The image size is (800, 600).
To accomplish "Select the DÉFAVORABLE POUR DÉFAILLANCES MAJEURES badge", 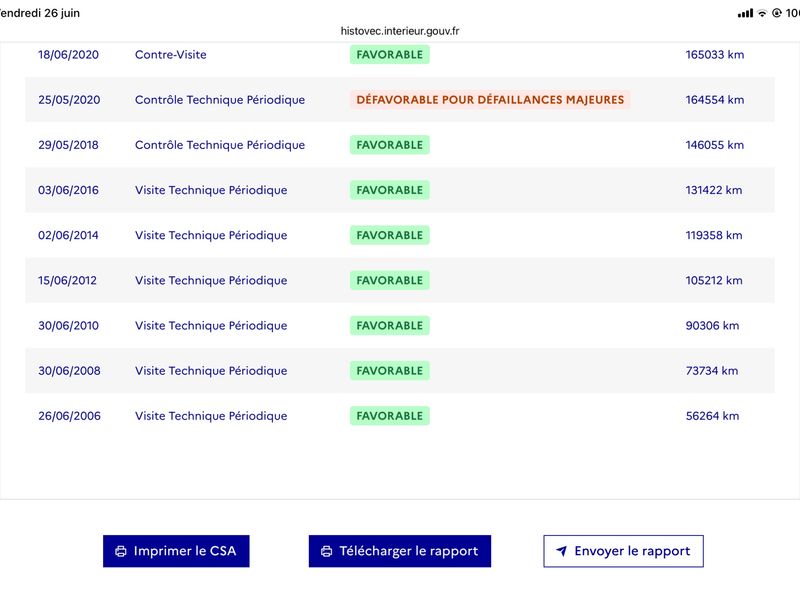I will pos(490,99).
